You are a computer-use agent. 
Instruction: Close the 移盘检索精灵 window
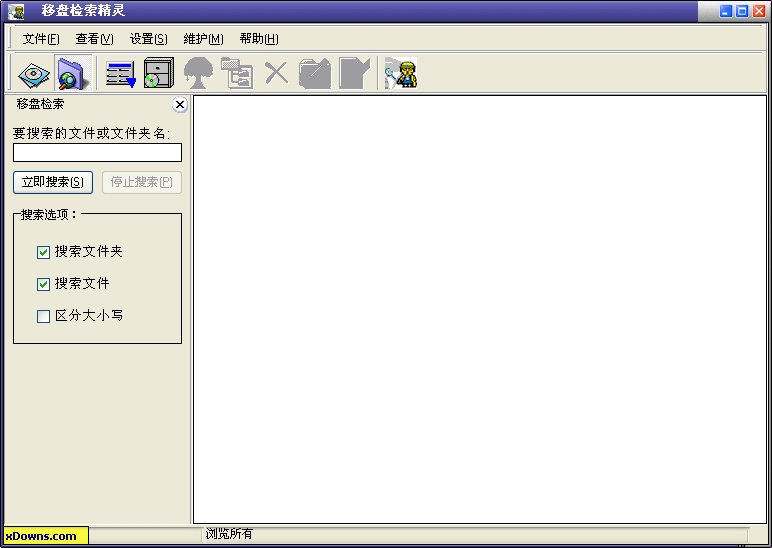759,11
